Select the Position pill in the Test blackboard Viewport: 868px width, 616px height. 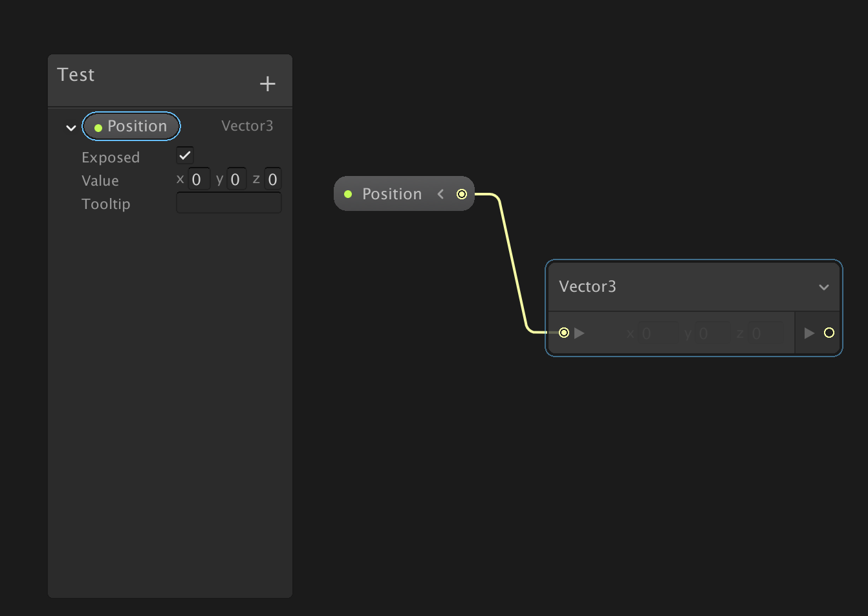click(x=131, y=126)
